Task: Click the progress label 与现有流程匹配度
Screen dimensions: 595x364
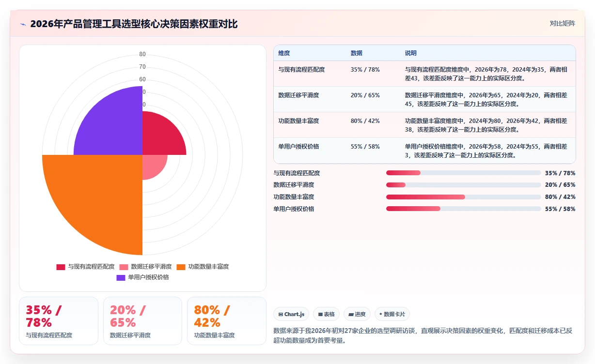Action: click(x=297, y=173)
